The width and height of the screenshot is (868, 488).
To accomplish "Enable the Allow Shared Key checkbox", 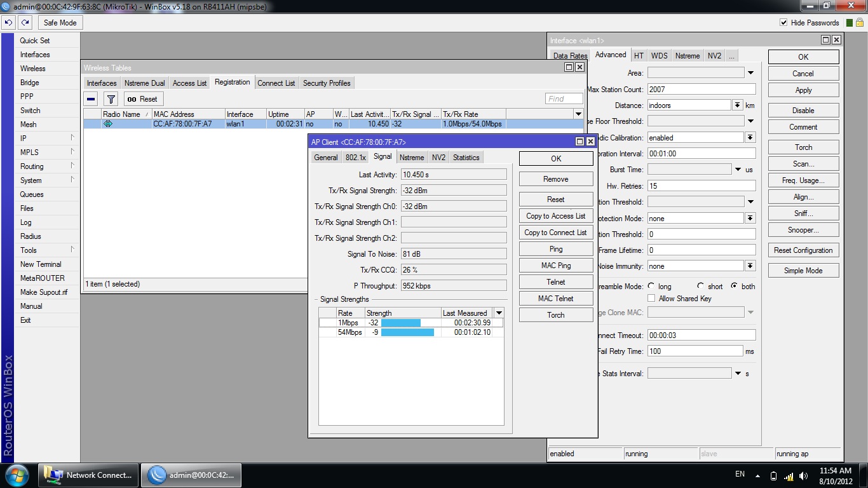I will [x=650, y=299].
